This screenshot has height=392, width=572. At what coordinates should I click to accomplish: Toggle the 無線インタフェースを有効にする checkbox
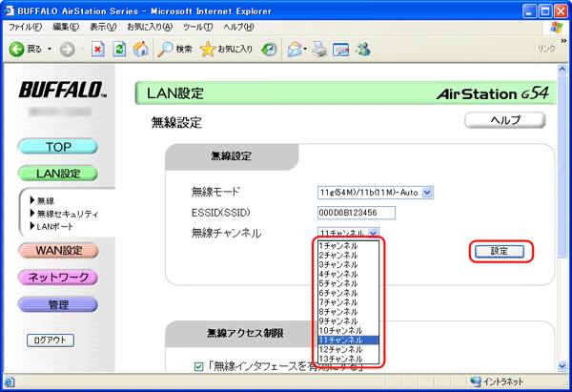pyautogui.click(x=199, y=366)
